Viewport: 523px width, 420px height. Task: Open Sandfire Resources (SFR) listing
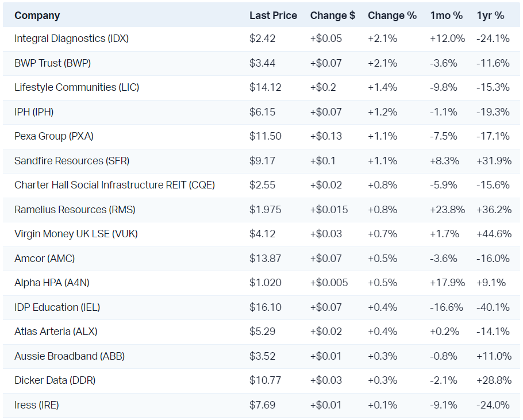click(72, 161)
